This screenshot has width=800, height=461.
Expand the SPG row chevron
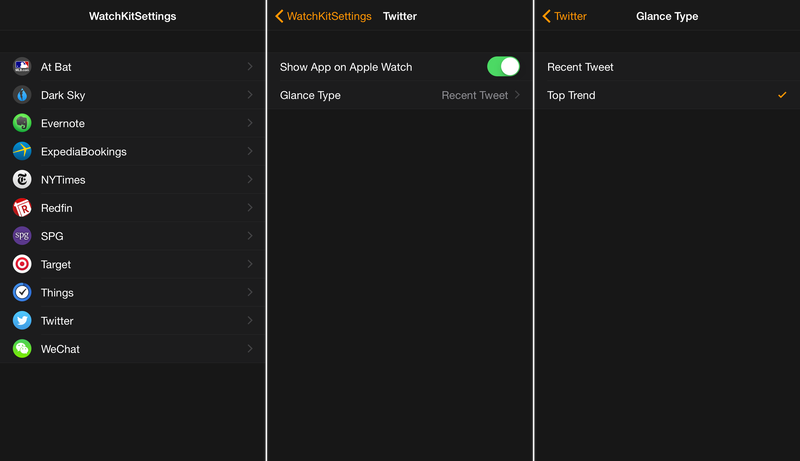pos(250,236)
